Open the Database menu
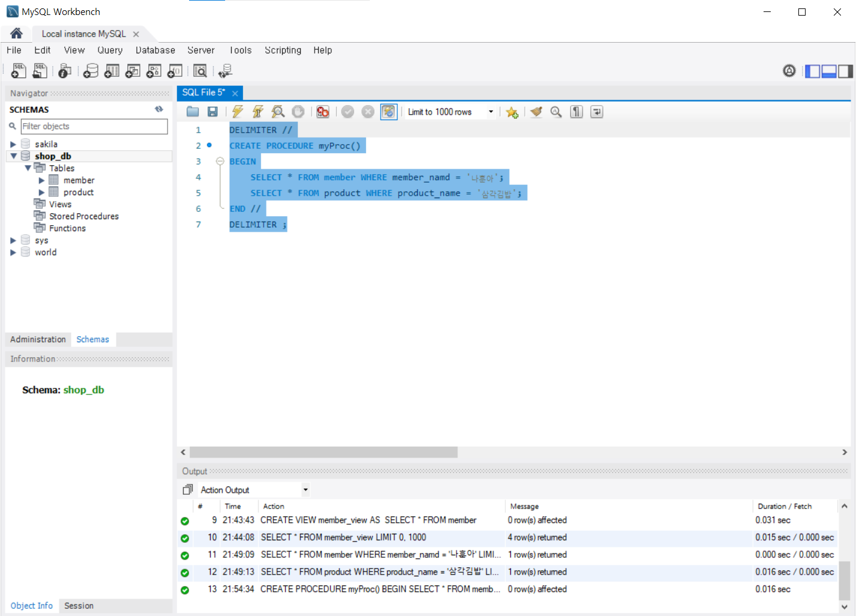The width and height of the screenshot is (856, 616). (155, 50)
